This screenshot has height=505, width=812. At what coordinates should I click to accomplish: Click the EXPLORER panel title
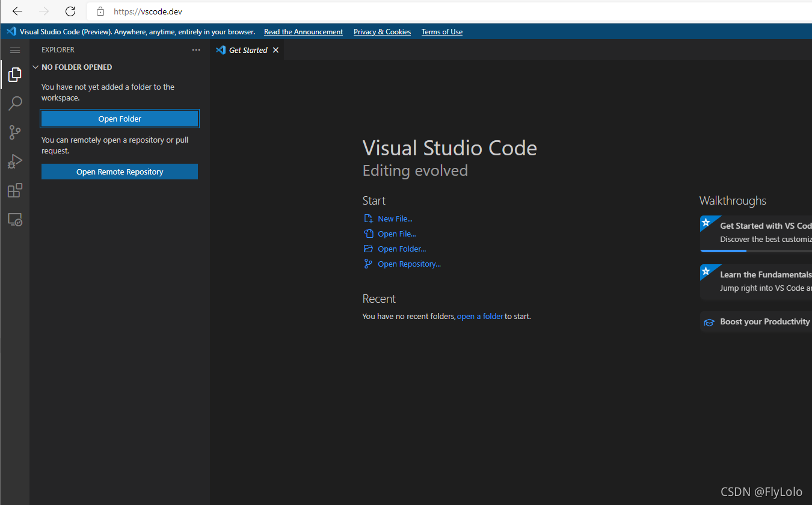(58, 50)
